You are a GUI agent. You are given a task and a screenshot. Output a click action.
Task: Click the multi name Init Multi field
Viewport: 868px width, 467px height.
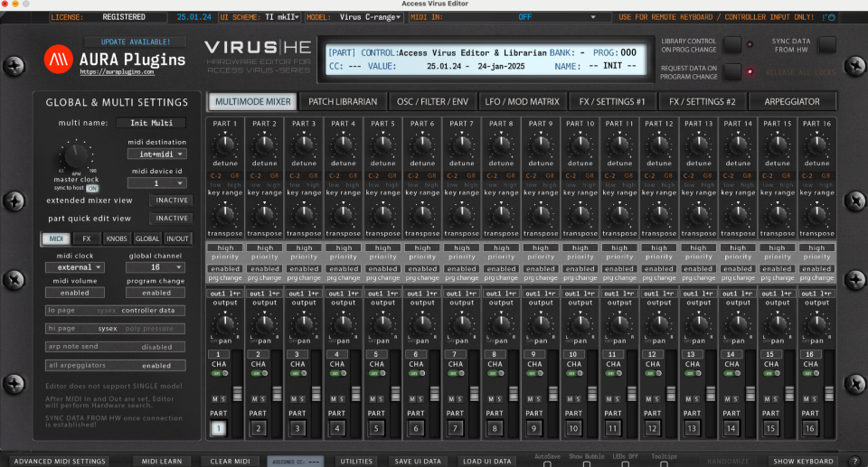(151, 123)
